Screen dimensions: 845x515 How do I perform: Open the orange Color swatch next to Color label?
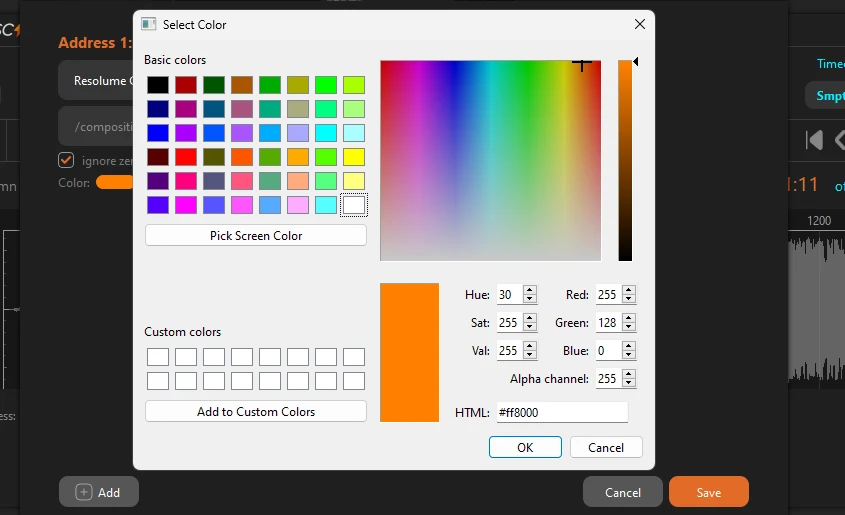[114, 183]
